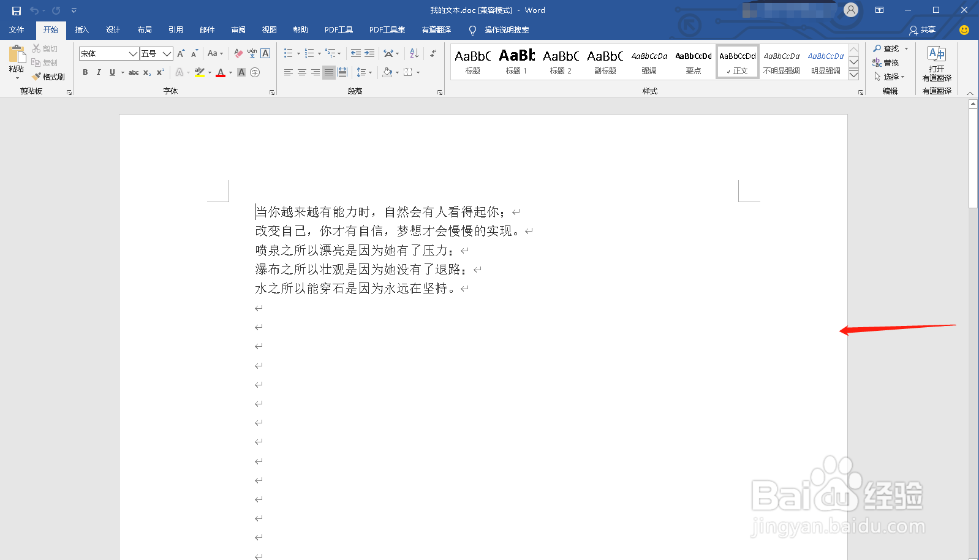This screenshot has width=979, height=560.
Task: Switch to the 设计 Design tab
Action: coord(113,30)
